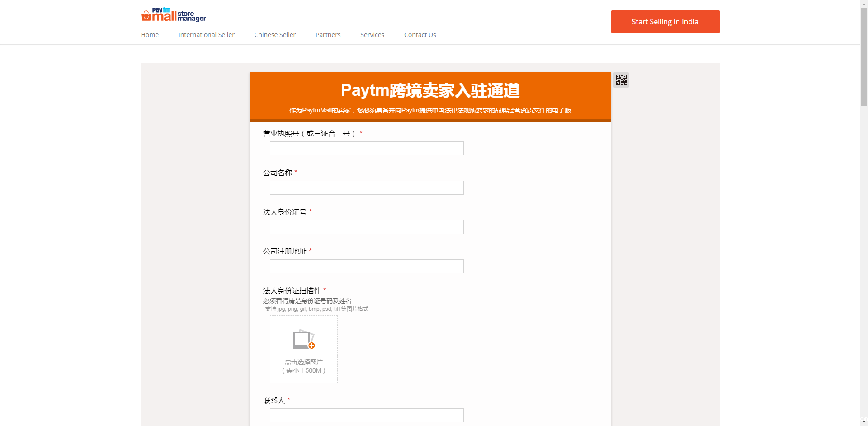Open the Partners menu item
The width and height of the screenshot is (868, 426).
click(328, 35)
